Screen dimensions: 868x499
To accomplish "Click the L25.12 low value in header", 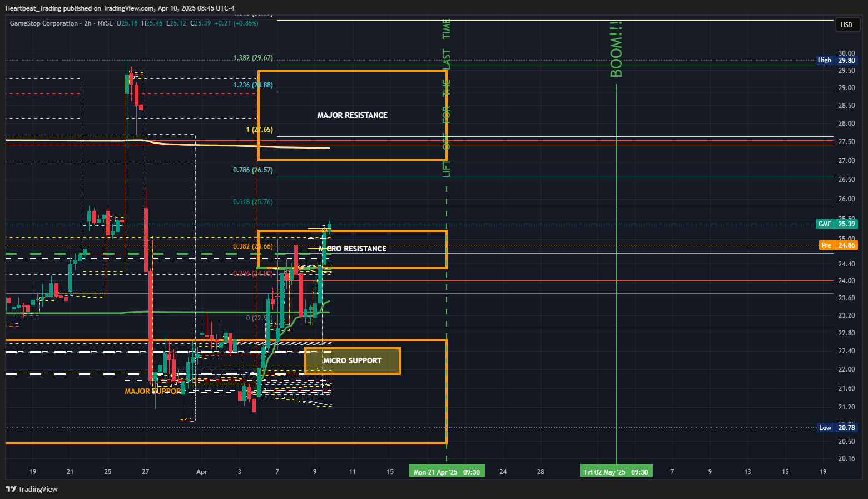I will pyautogui.click(x=176, y=23).
